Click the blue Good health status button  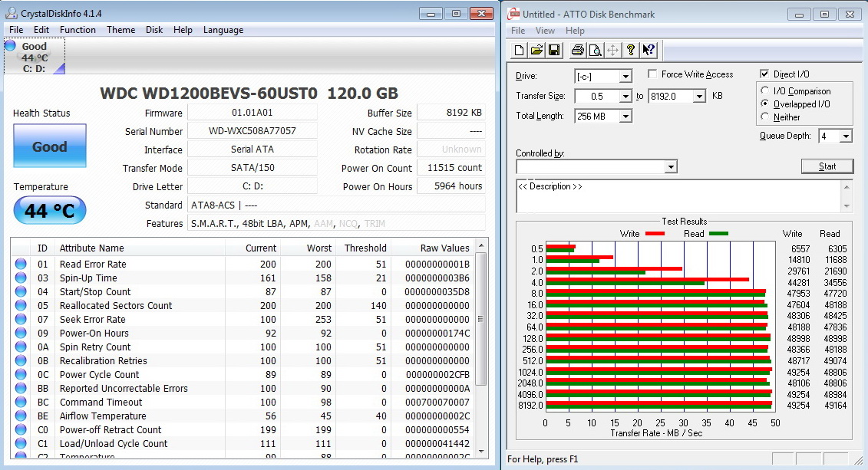[x=50, y=146]
